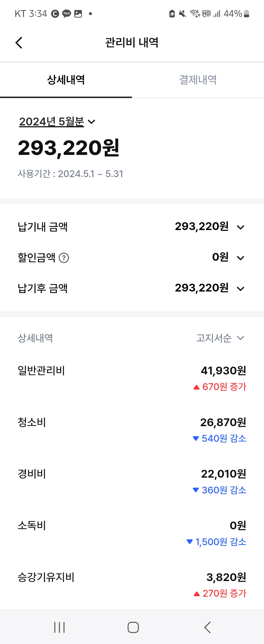Open the 고지서순 sort dropdown
Viewport: 264px width, 644px height.
(220, 338)
